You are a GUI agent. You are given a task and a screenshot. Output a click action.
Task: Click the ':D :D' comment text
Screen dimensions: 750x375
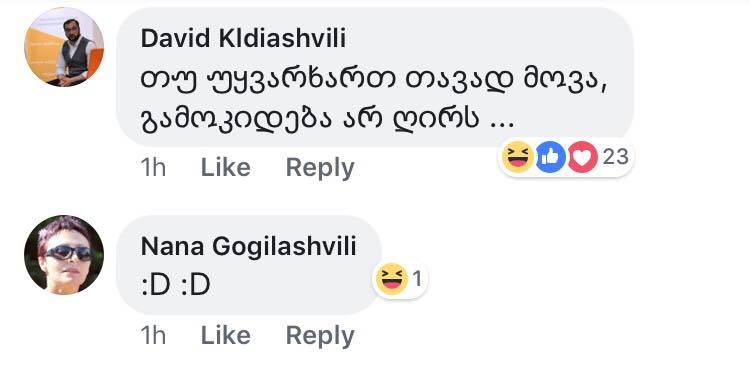click(176, 286)
